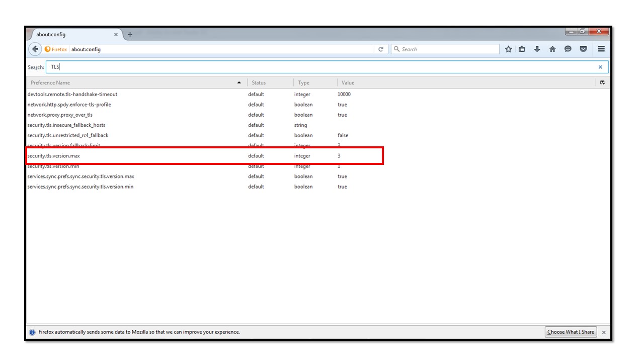Click the search magnifier in the search bar

[397, 49]
